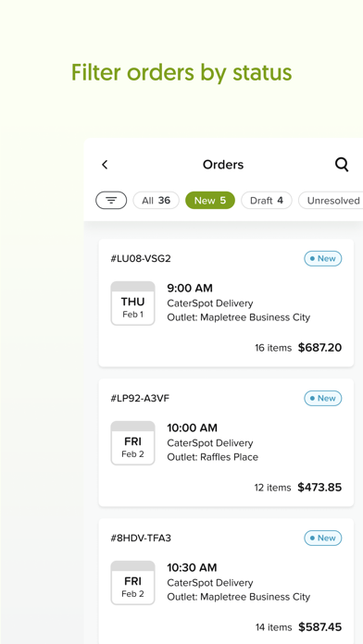Click the $473.85 order total

click(319, 488)
